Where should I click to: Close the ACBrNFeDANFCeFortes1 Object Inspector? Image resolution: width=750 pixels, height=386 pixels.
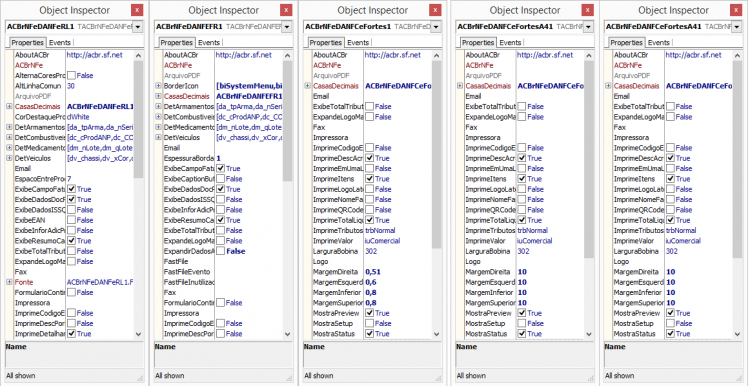435,10
